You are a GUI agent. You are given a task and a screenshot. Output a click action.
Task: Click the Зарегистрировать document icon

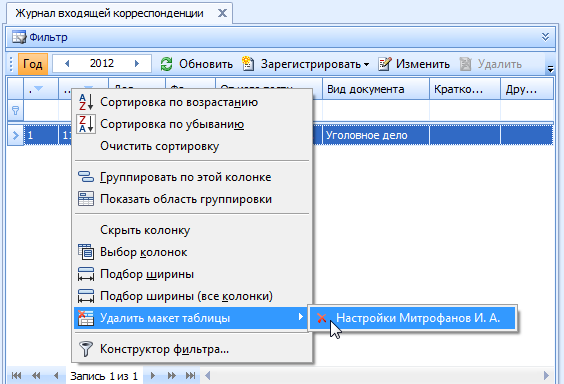pos(248,64)
